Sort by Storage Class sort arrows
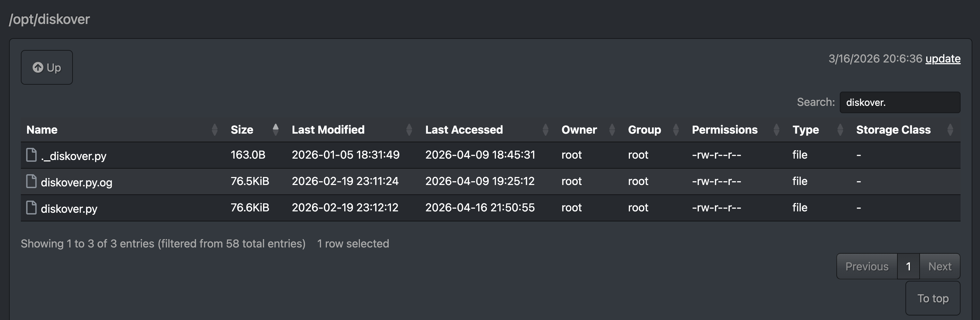Image resolution: width=980 pixels, height=320 pixels. click(950, 130)
